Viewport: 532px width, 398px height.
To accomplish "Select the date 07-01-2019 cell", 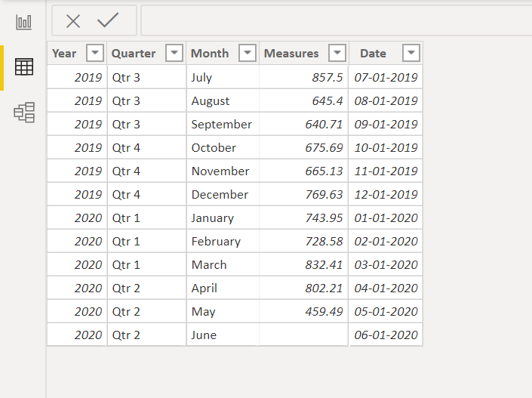I will click(x=386, y=78).
